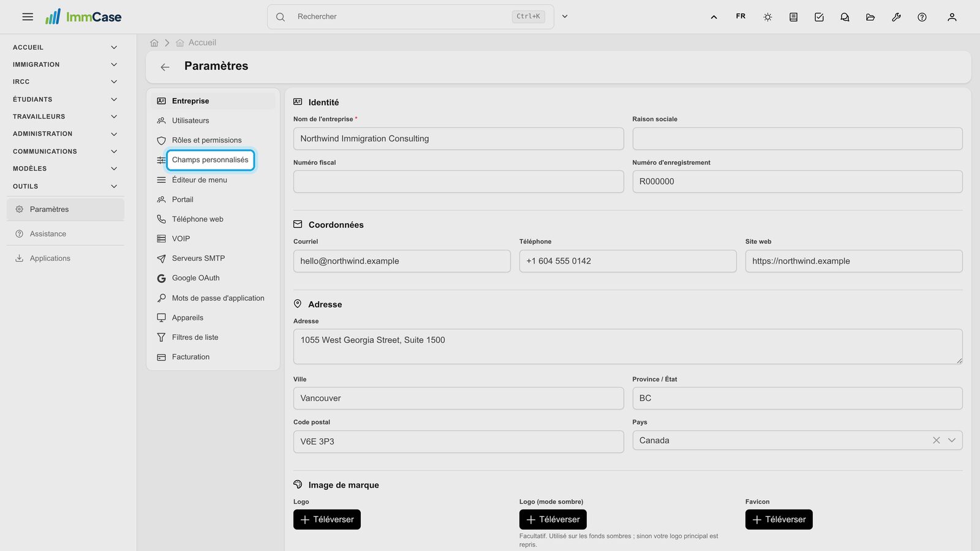This screenshot has width=980, height=551.
Task: Open the notes document icon in top bar
Action: click(x=793, y=17)
